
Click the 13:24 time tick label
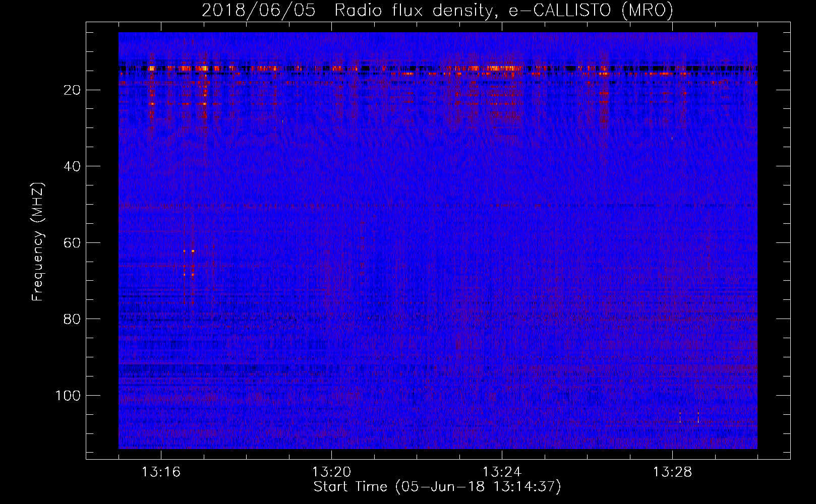tap(502, 472)
